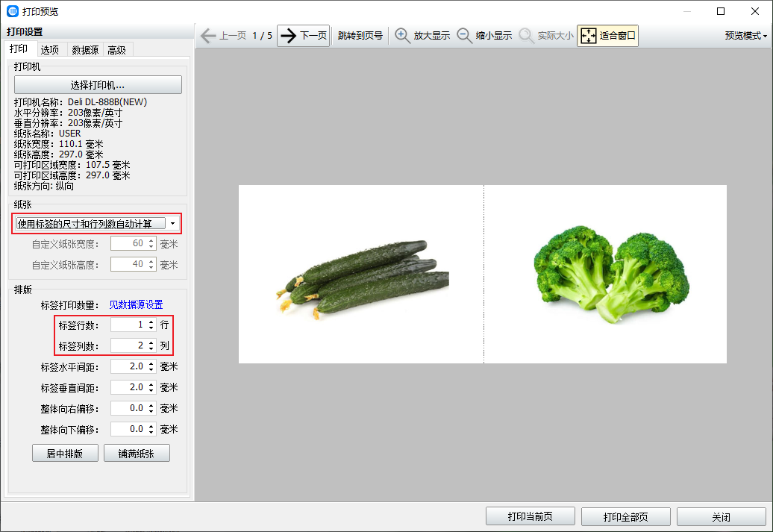Zoom in with 放大显示 magnifier
The width and height of the screenshot is (773, 532).
422,36
